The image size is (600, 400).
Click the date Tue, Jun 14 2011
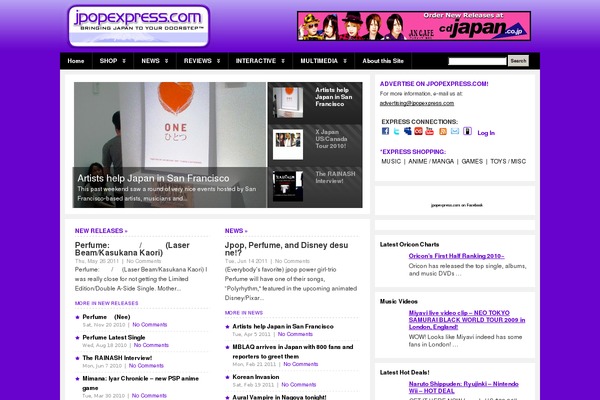point(248,261)
